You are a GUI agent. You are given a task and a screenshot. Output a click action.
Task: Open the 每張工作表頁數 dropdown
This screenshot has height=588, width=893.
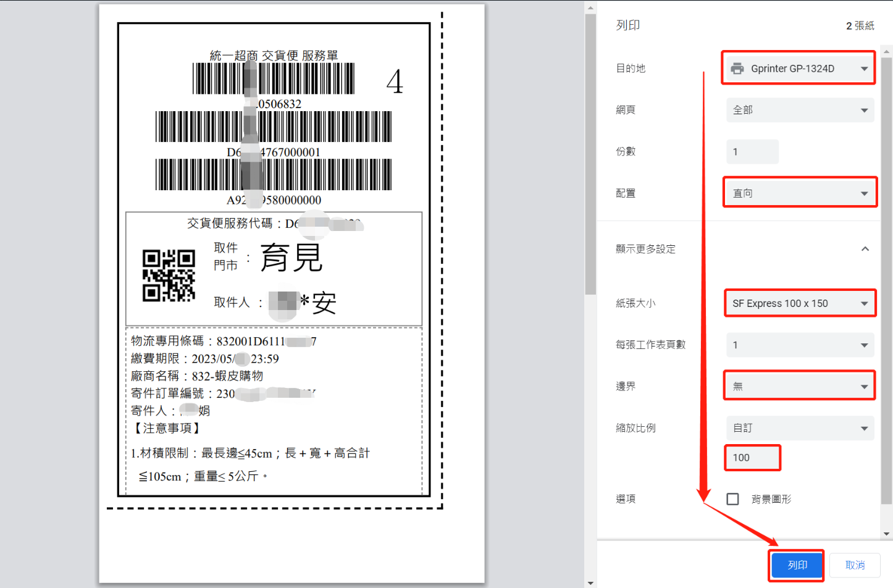click(x=800, y=345)
